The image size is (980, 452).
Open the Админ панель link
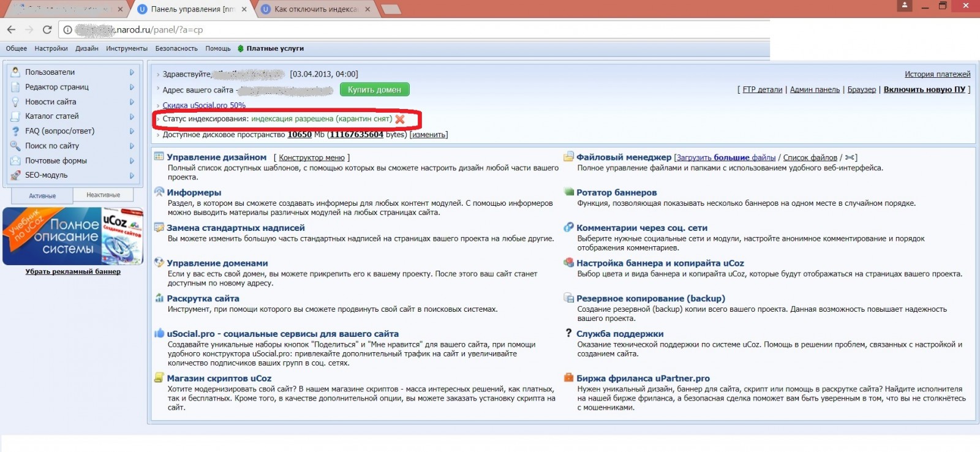click(x=815, y=89)
